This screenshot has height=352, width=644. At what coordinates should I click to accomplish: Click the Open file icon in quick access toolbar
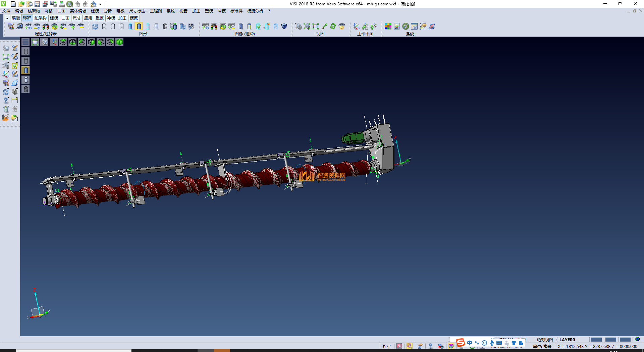pos(21,4)
